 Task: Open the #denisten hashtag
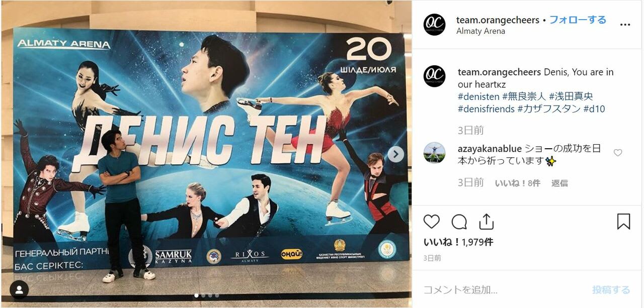click(x=478, y=96)
